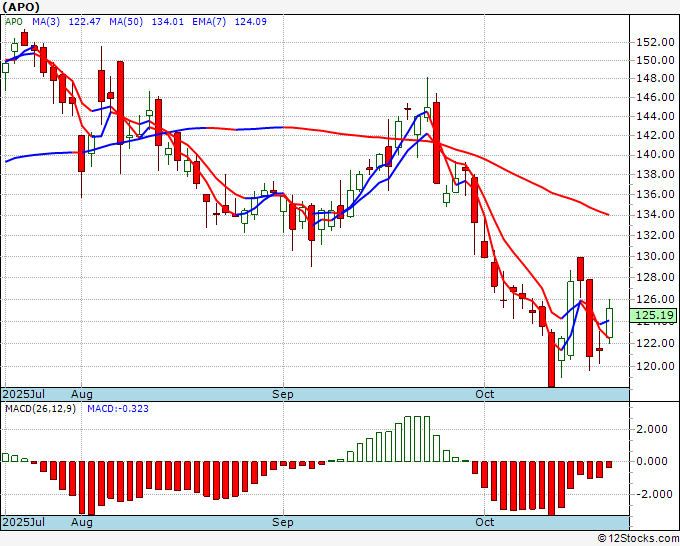
Task: Click the 134.00 price axis label
Action: pos(655,215)
